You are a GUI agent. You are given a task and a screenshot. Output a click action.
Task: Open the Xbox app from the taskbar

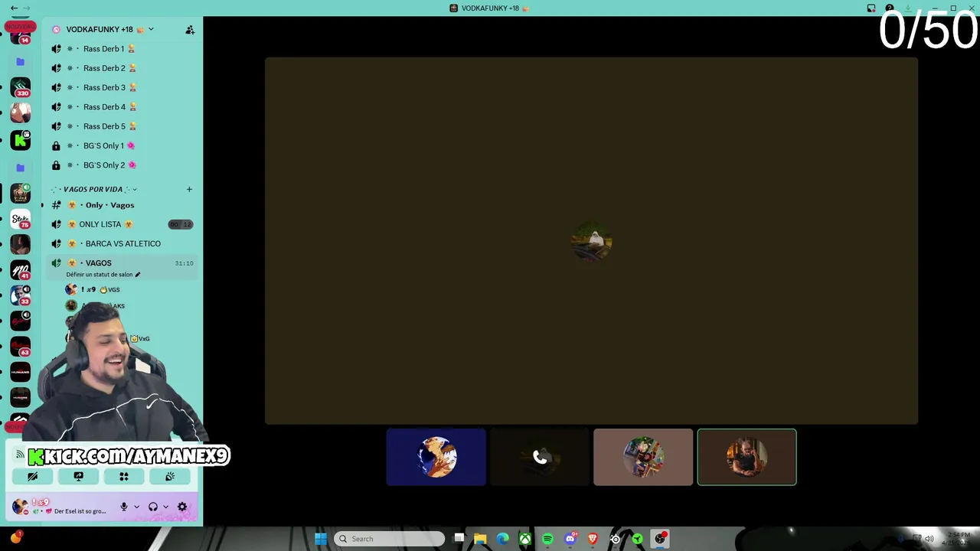(x=525, y=539)
